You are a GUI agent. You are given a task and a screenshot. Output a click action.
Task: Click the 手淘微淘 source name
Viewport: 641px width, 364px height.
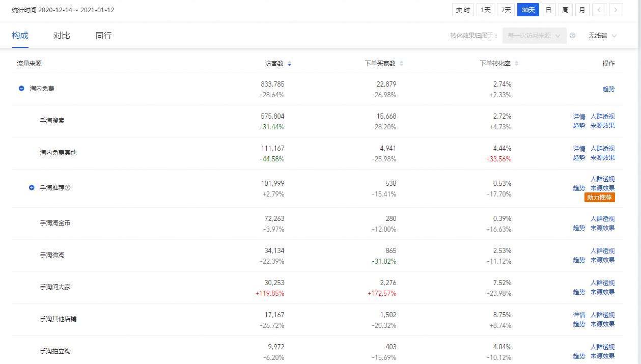click(x=52, y=255)
